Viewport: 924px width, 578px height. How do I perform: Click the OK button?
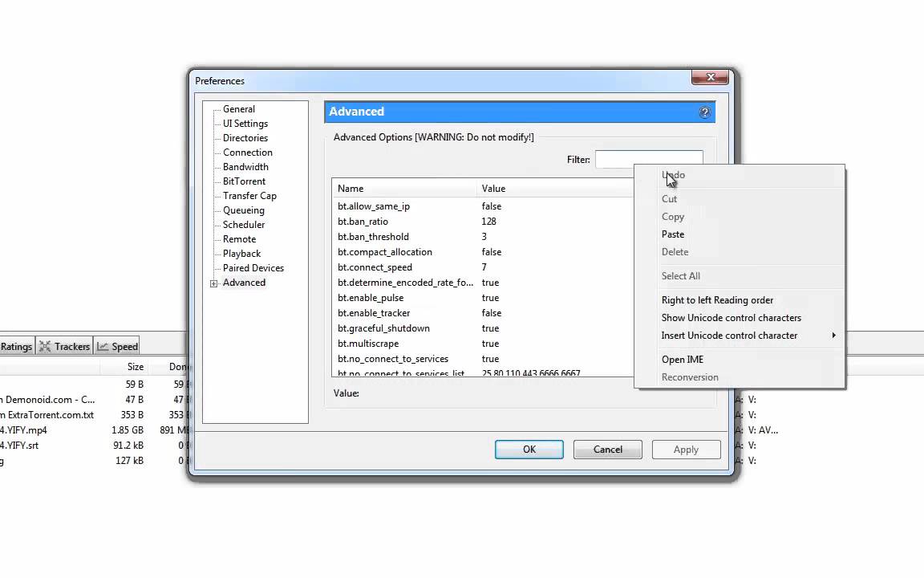(x=529, y=450)
